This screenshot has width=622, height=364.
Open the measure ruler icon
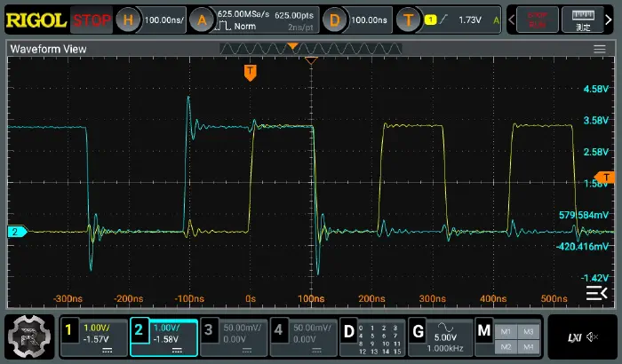tap(583, 19)
